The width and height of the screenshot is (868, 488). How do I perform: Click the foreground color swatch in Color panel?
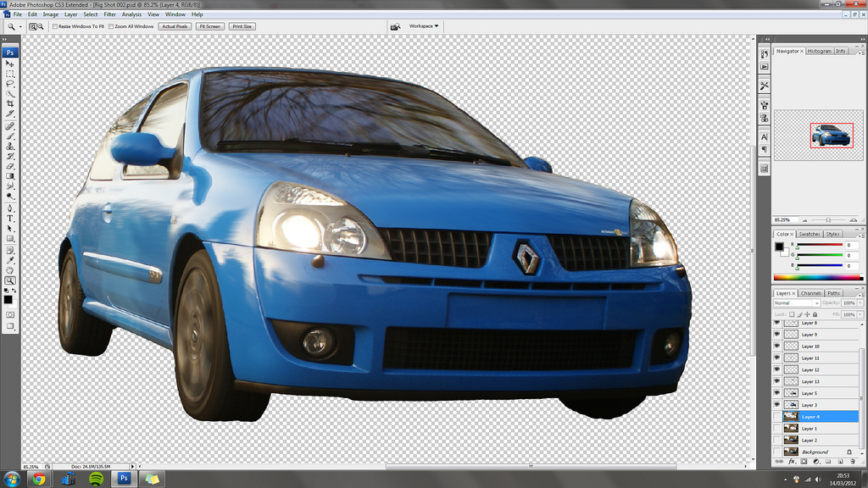[779, 246]
